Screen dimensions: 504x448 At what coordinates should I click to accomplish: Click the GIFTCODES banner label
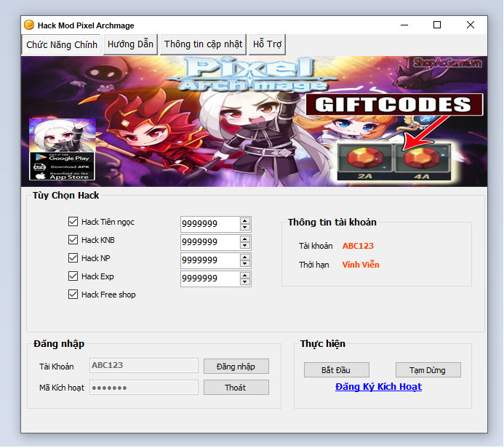pos(394,105)
